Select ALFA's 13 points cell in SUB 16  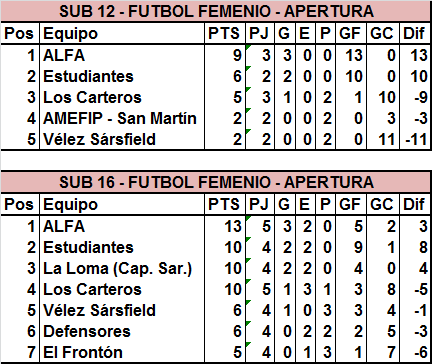click(225, 226)
